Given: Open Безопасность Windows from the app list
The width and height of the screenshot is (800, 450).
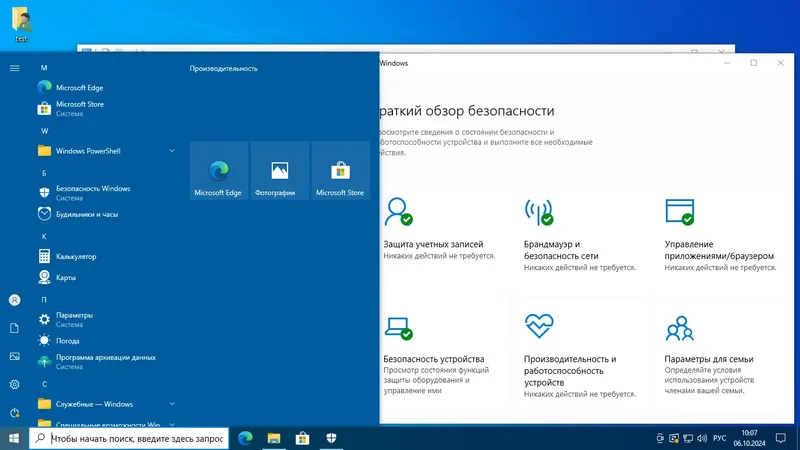Looking at the screenshot, I should click(x=106, y=193).
